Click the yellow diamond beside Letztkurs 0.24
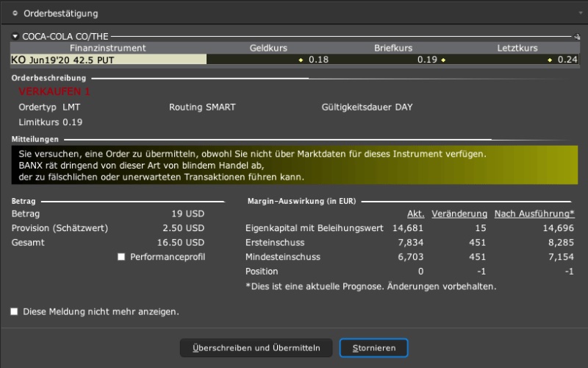588x368 pixels. click(x=550, y=60)
